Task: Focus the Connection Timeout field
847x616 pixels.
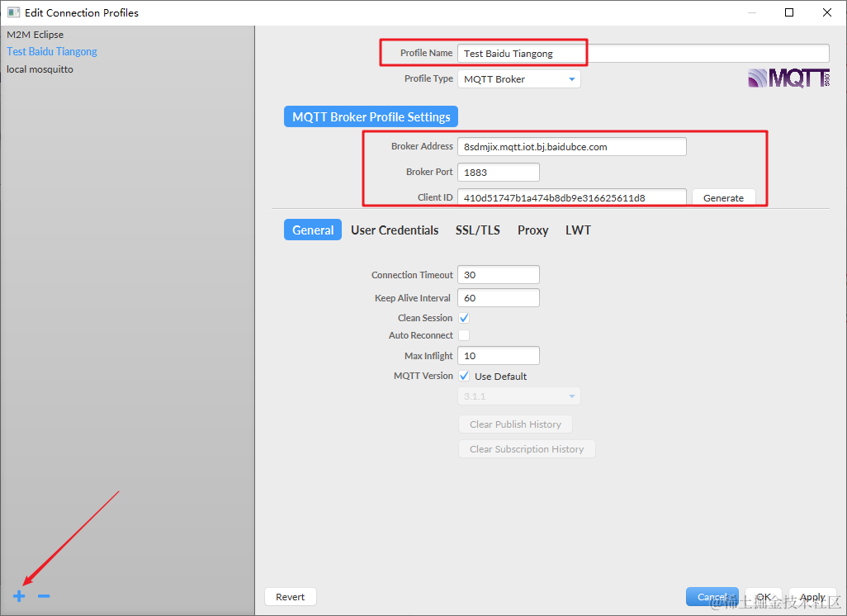Action: point(499,274)
